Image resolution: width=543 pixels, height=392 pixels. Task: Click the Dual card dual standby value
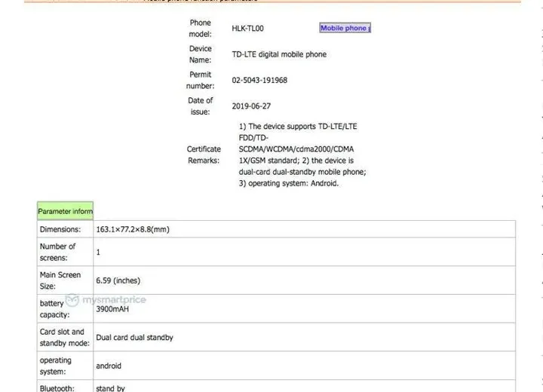[x=134, y=338]
